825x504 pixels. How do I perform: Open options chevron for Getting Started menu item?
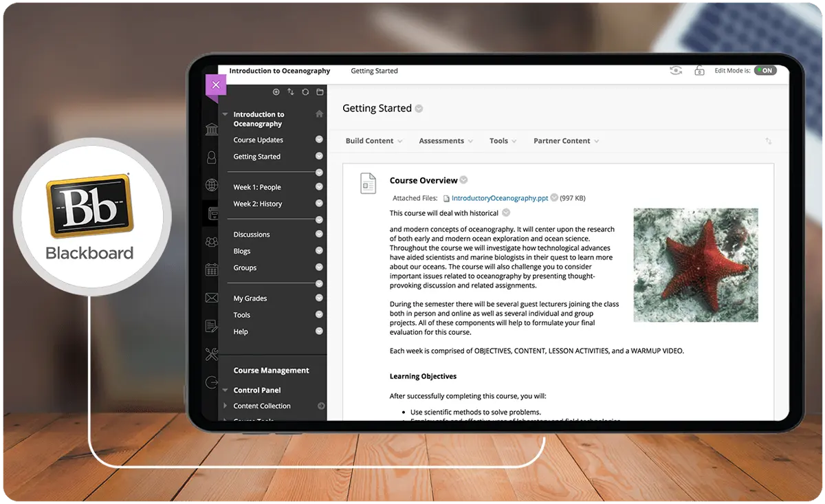319,156
